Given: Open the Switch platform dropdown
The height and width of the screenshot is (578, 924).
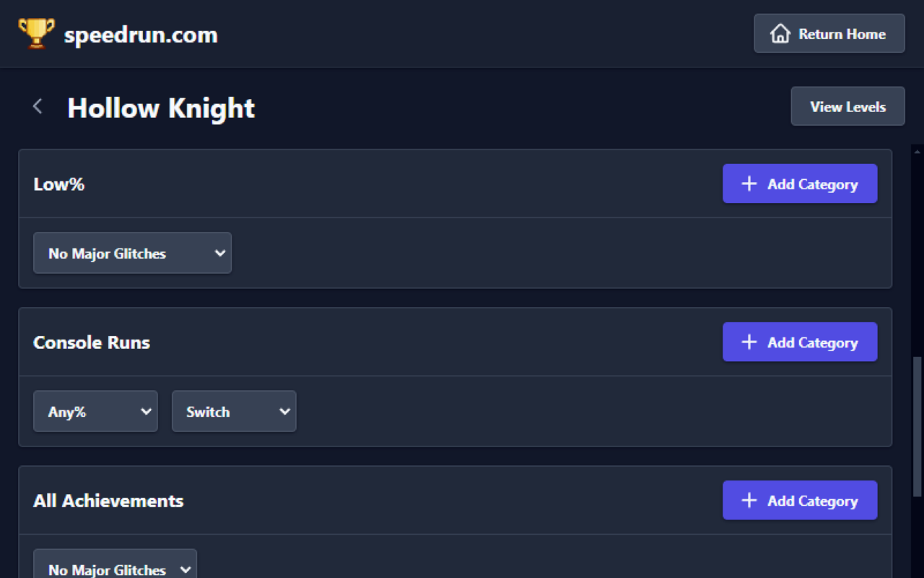Looking at the screenshot, I should click(x=234, y=411).
